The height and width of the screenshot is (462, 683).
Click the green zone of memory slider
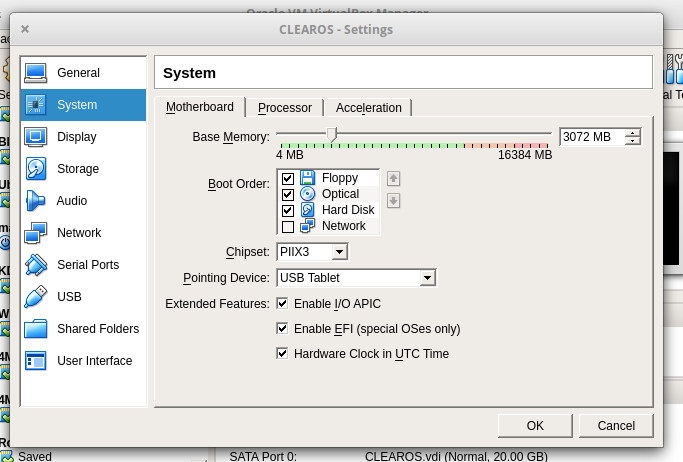(372, 146)
